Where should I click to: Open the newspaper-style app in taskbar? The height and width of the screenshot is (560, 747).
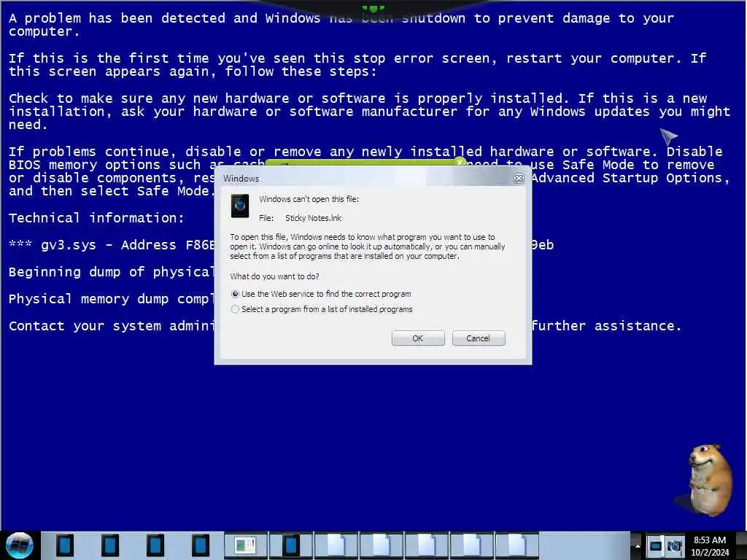(245, 545)
